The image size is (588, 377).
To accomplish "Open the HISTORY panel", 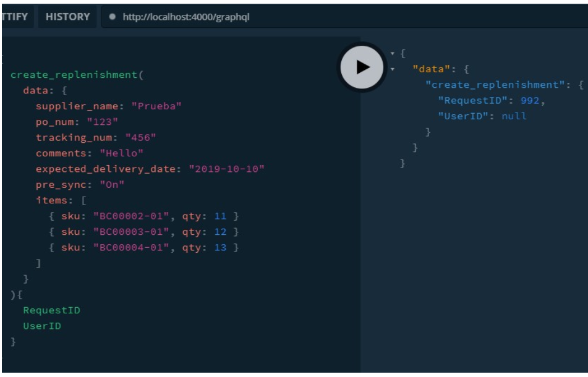I will point(68,17).
